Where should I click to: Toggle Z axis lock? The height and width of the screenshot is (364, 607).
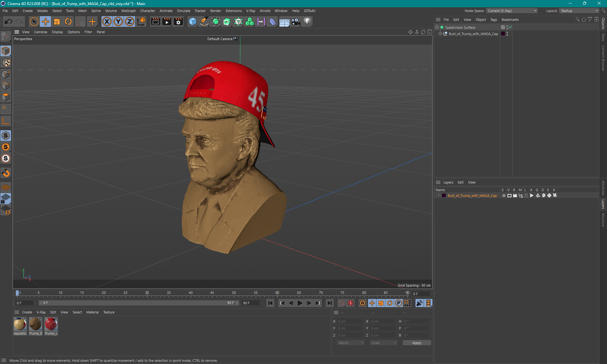click(x=130, y=21)
